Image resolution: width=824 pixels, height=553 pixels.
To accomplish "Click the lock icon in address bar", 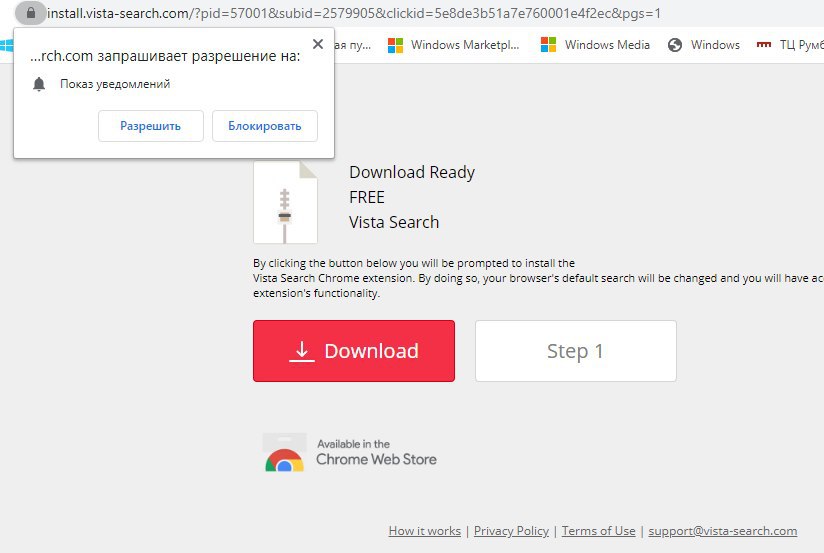I will (x=30, y=13).
